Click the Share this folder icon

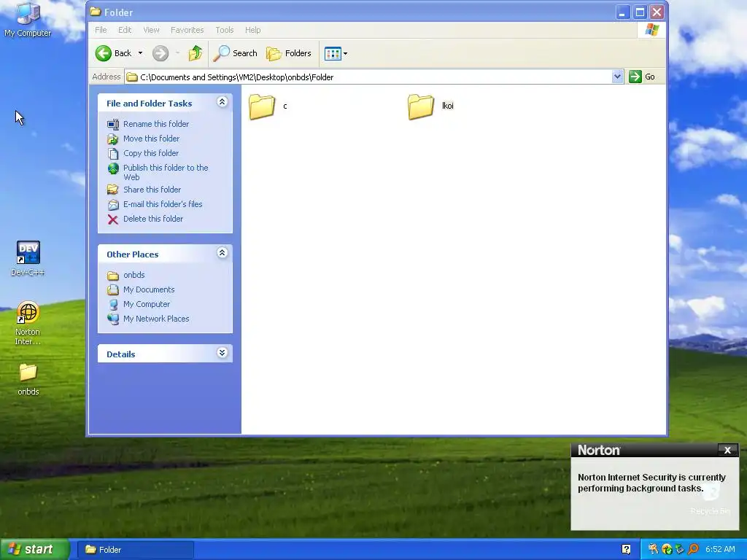113,190
